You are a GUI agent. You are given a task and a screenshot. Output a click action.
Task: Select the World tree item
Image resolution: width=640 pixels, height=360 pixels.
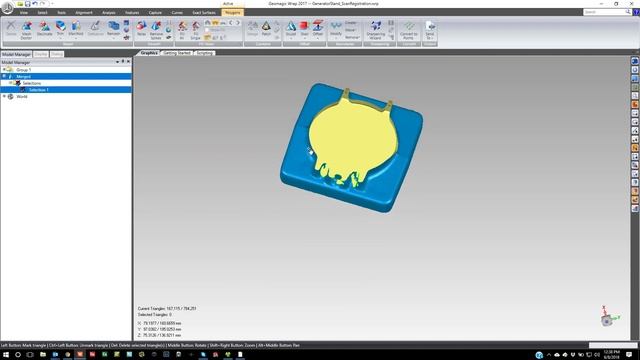pyautogui.click(x=22, y=96)
